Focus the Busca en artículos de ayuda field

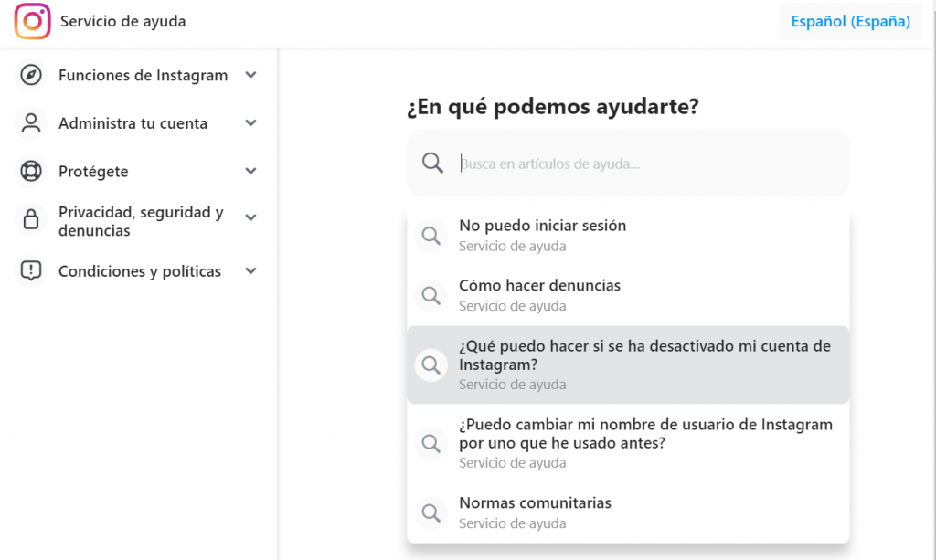pyautogui.click(x=628, y=163)
